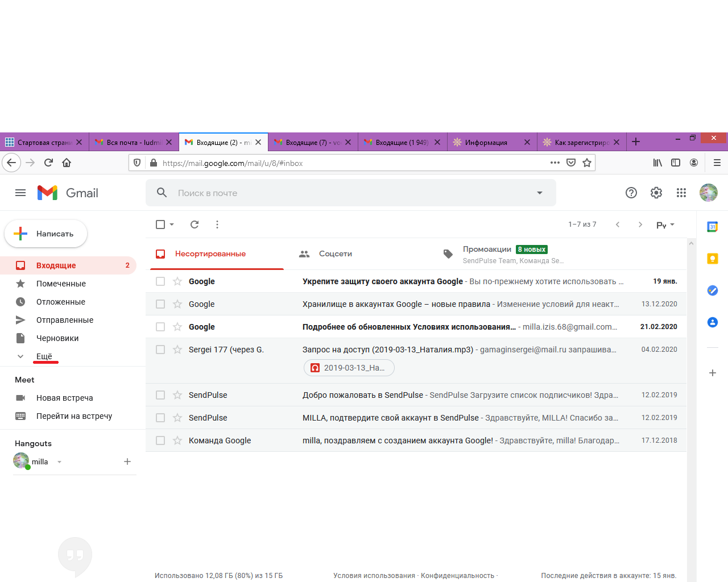Star the Команда Google email
This screenshot has height=582, width=728.
click(177, 440)
